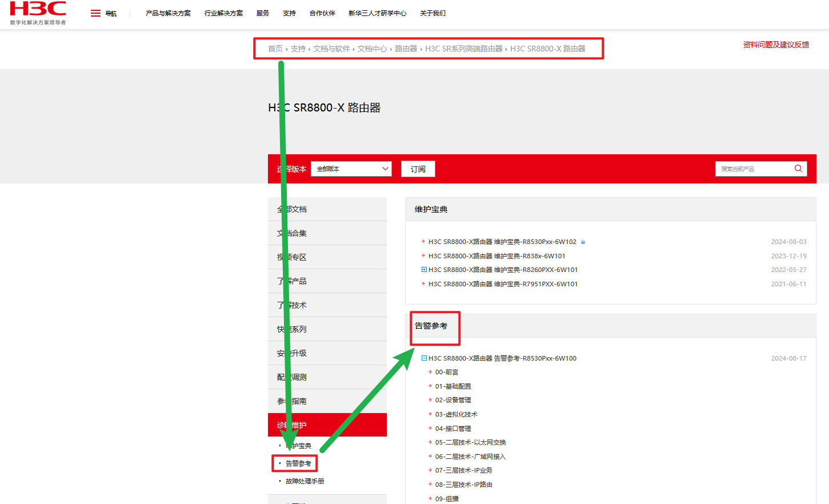Open the 安装升级 sidebar category
829x504 pixels.
coord(327,353)
